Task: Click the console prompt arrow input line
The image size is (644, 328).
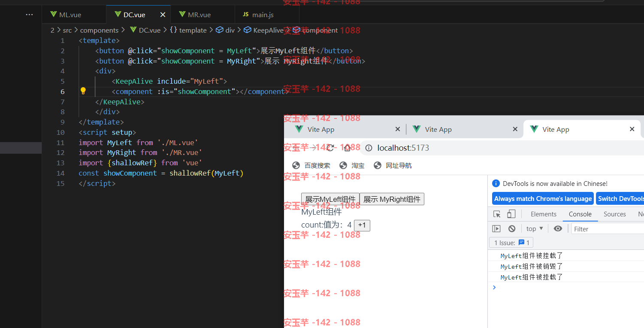Action: [x=566, y=287]
